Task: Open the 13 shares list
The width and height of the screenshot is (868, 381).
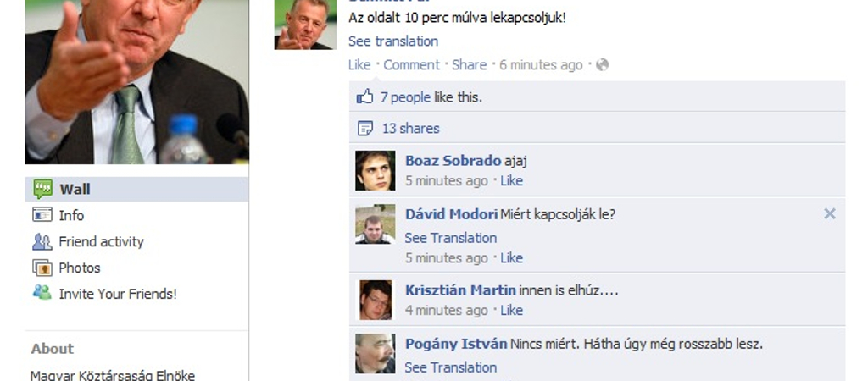Action: tap(411, 129)
